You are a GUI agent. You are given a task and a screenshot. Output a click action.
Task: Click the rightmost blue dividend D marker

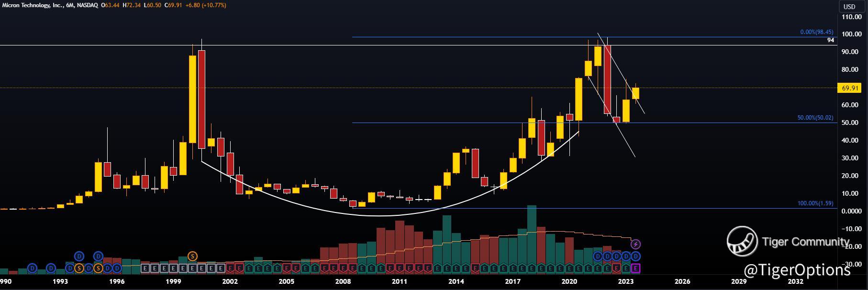pyautogui.click(x=636, y=257)
